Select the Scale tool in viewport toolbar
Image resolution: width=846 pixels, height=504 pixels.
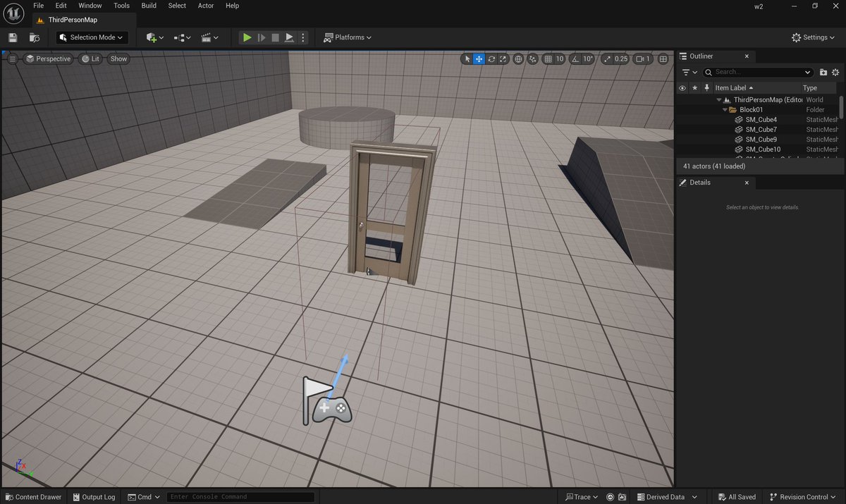pyautogui.click(x=503, y=59)
